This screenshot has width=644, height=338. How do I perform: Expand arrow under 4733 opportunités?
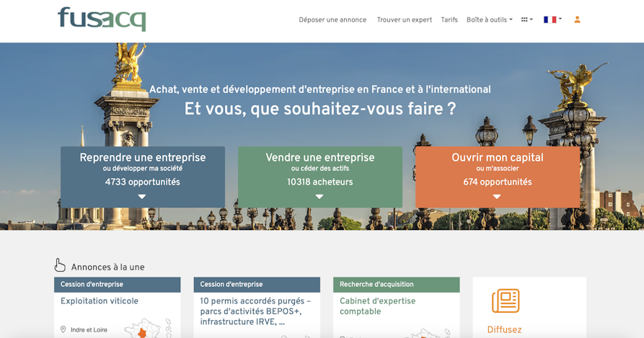click(142, 197)
